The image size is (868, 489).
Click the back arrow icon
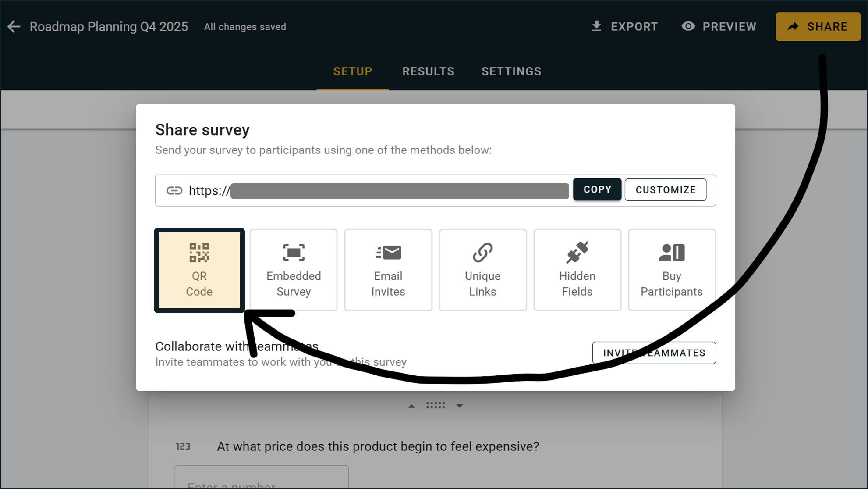(x=14, y=27)
